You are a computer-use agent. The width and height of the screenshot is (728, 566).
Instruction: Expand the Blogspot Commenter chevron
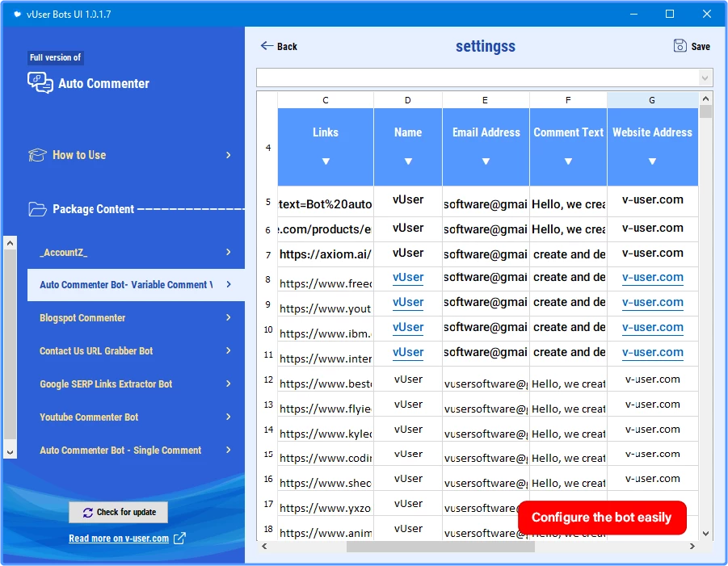[228, 317]
